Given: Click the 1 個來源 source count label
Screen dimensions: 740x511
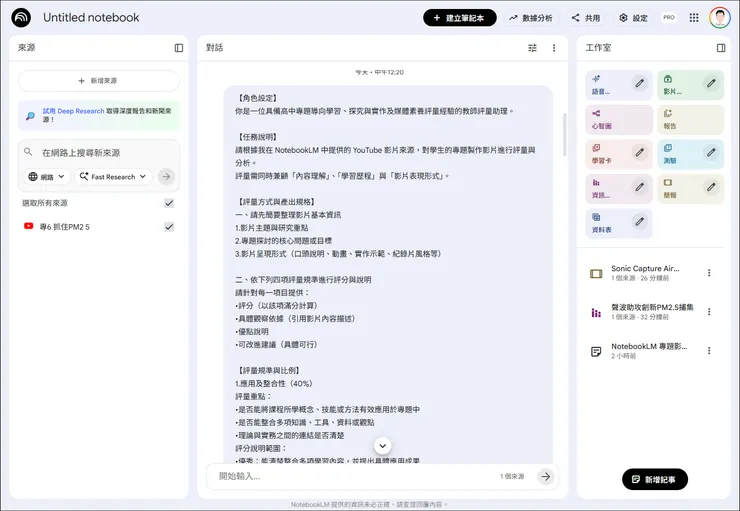Looking at the screenshot, I should click(512, 477).
